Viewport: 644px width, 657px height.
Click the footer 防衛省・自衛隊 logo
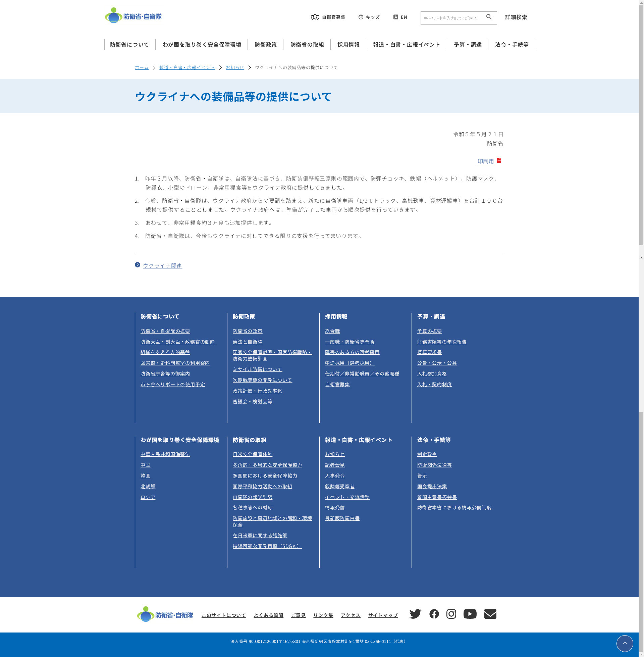[165, 614]
